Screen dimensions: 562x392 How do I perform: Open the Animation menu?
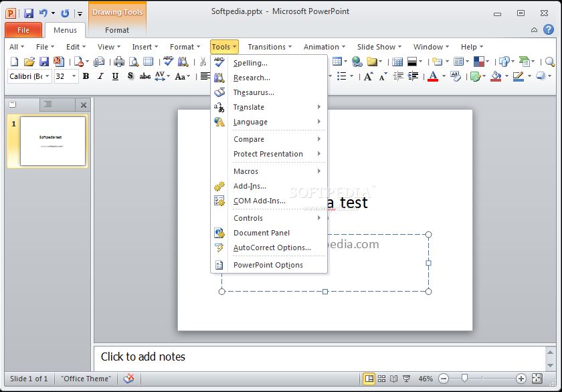point(324,47)
